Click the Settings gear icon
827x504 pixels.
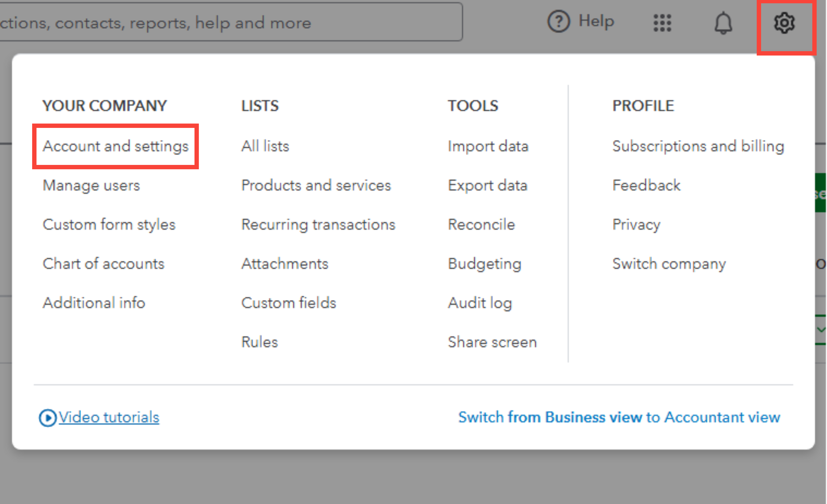tap(784, 23)
